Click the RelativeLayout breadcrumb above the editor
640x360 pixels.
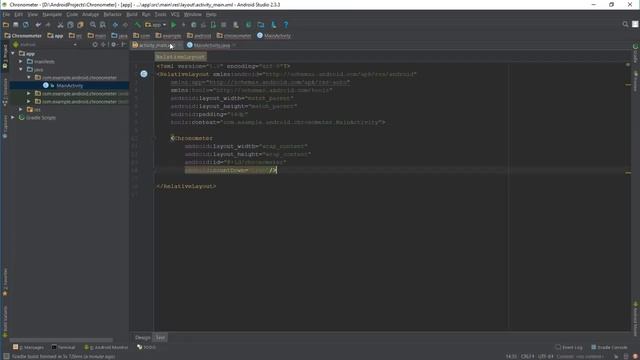pyautogui.click(x=180, y=57)
